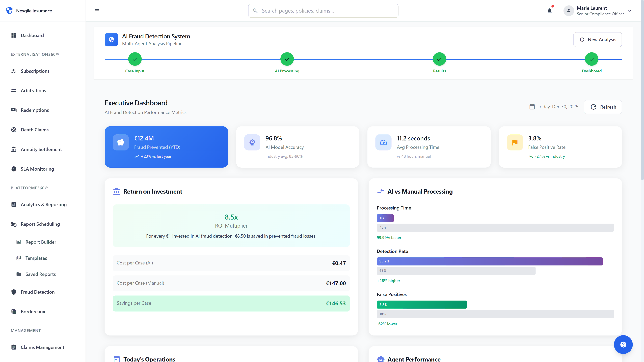Select the Annuity Settlement bank icon
Image resolution: width=644 pixels, height=362 pixels.
tap(14, 149)
